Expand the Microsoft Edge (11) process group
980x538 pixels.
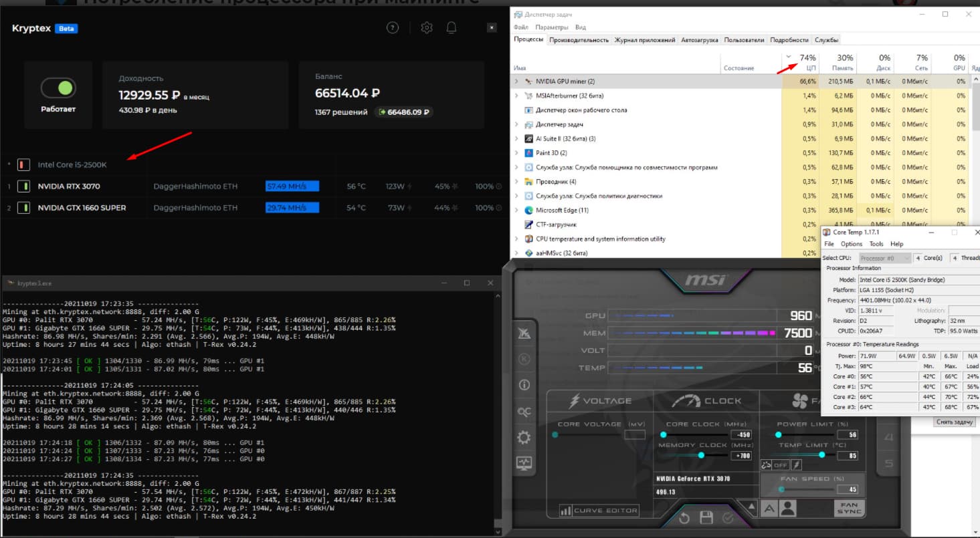coord(516,210)
